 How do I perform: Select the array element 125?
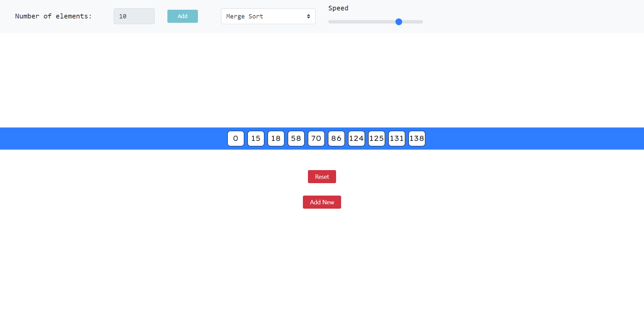(377, 139)
